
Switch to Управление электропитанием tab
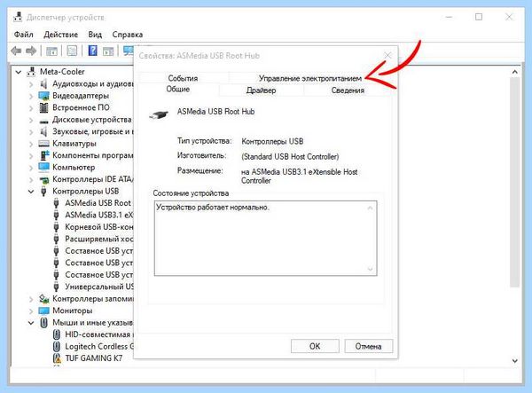[310, 78]
